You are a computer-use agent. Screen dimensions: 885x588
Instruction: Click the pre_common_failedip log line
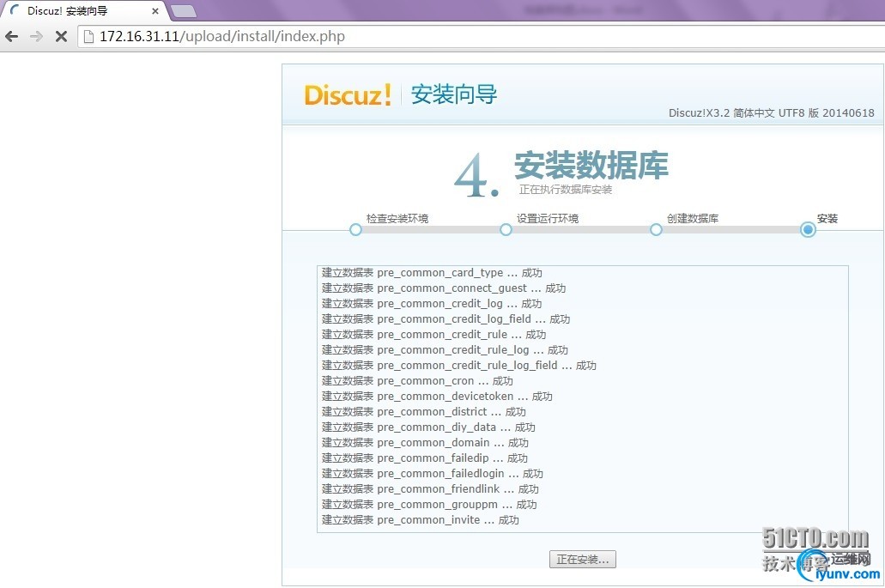(x=425, y=458)
